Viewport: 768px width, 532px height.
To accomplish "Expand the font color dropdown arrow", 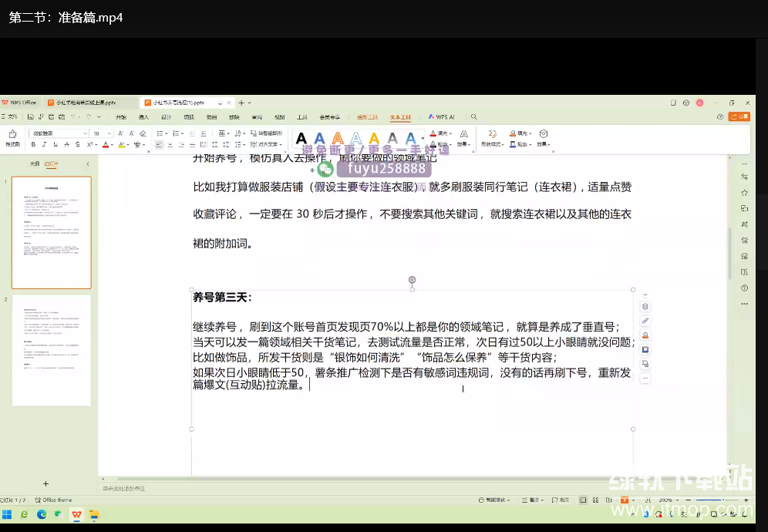I will [112, 145].
